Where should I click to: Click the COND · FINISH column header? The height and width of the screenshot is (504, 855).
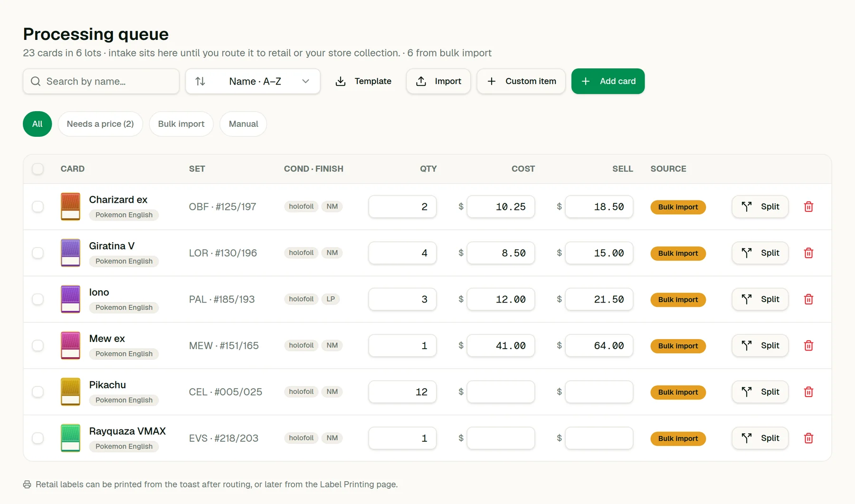tap(313, 169)
